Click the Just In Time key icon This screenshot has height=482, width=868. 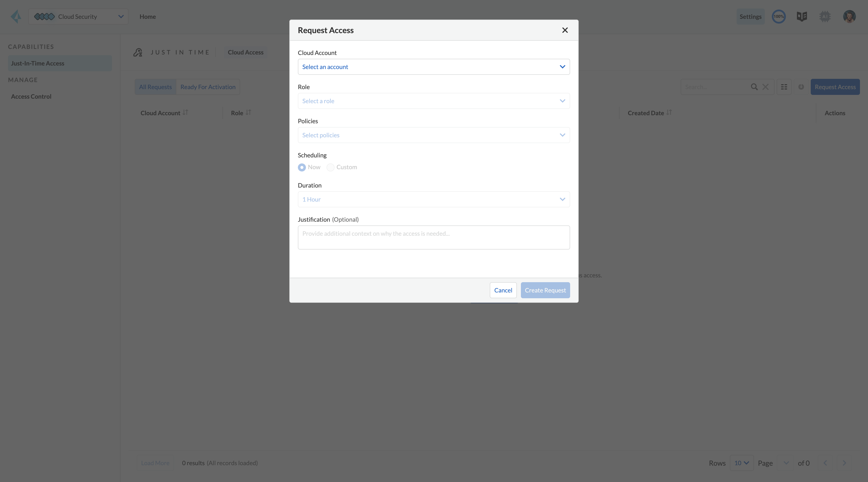point(138,52)
